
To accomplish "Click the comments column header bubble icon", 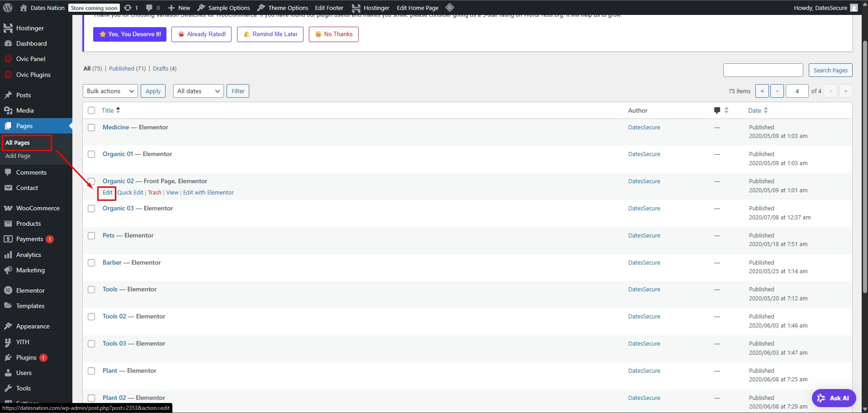I will pos(717,110).
